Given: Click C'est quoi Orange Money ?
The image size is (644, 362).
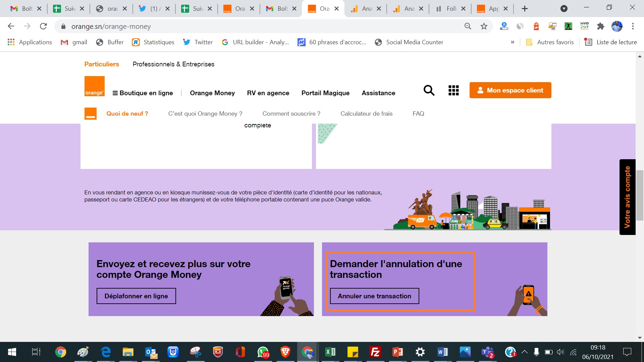Looking at the screenshot, I should pos(205,114).
